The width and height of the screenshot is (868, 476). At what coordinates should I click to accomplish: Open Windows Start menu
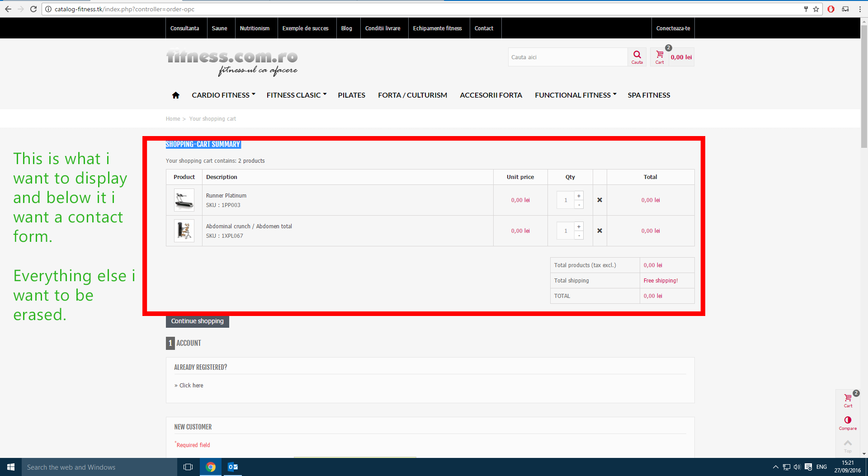click(x=11, y=467)
